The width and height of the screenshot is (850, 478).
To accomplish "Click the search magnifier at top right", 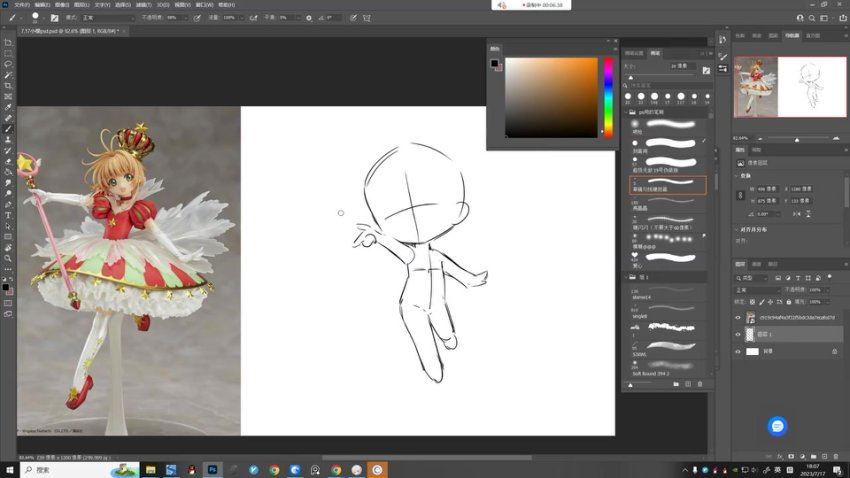I will 812,18.
